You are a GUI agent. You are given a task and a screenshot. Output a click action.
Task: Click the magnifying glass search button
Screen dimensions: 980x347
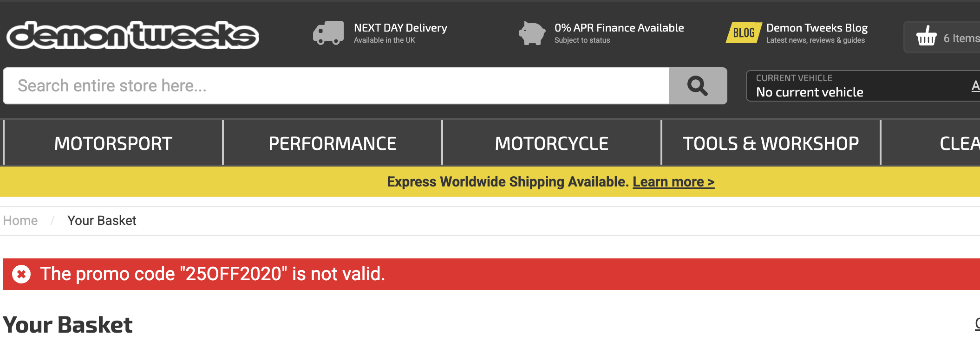tap(698, 86)
